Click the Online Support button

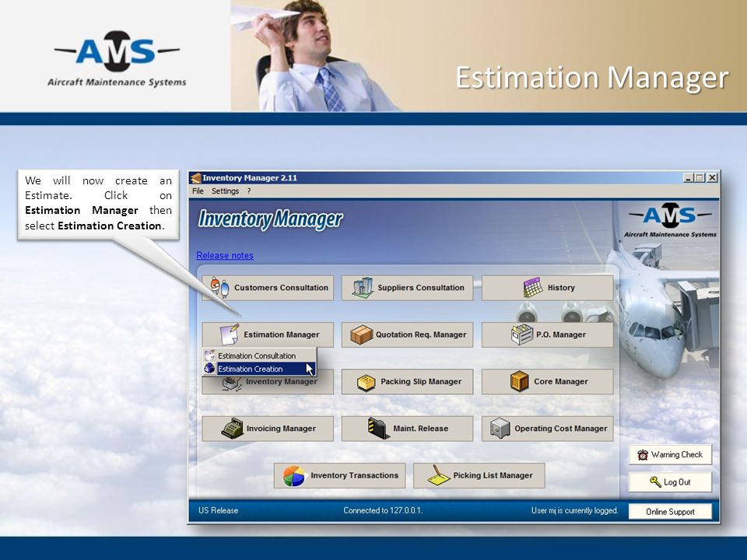(x=670, y=512)
